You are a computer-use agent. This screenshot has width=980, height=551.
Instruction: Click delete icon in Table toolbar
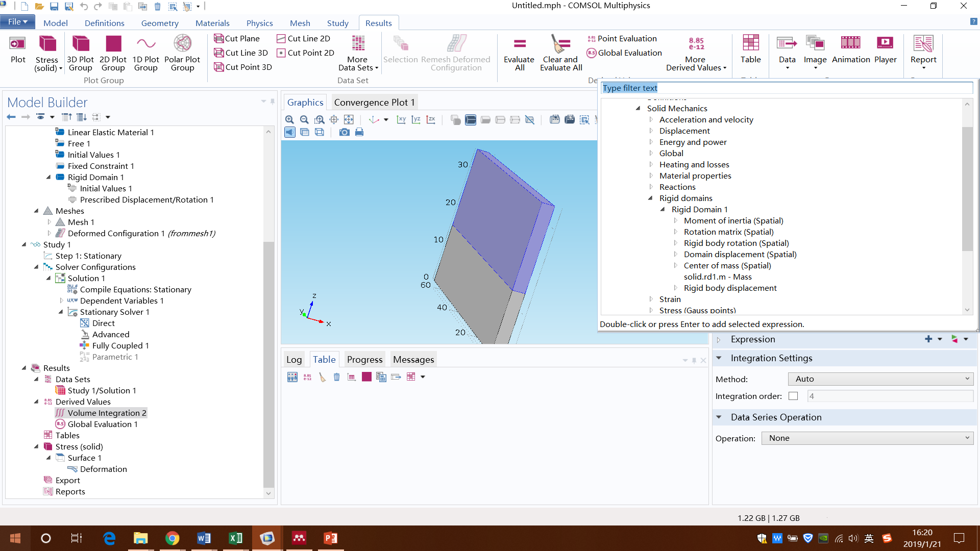click(x=337, y=377)
